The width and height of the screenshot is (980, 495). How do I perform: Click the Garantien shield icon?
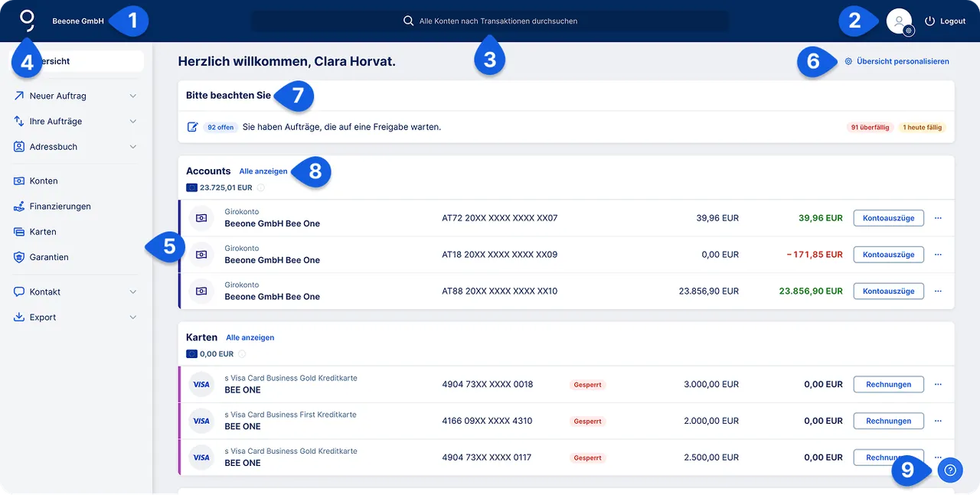(19, 257)
